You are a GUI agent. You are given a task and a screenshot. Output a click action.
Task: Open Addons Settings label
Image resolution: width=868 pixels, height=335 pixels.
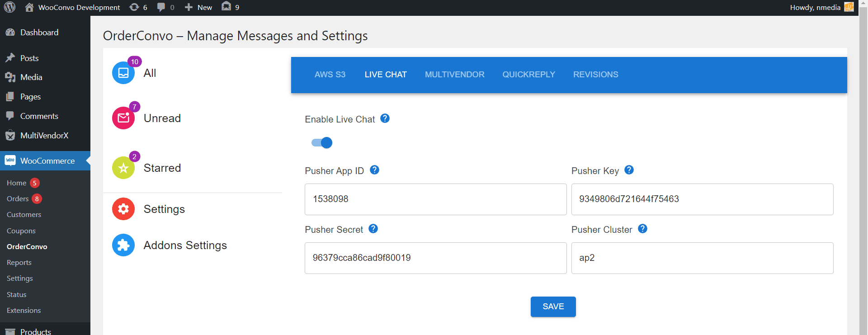(185, 245)
